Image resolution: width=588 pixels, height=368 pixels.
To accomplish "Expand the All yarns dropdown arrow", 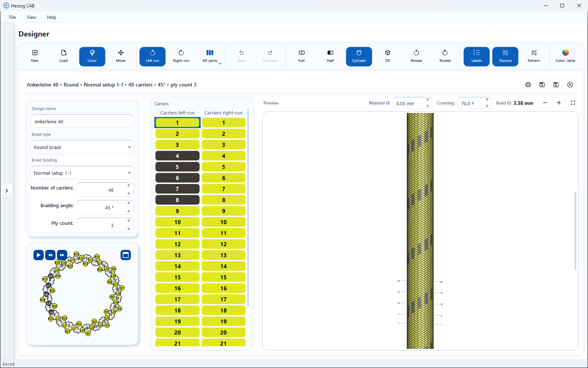I will click(x=220, y=64).
